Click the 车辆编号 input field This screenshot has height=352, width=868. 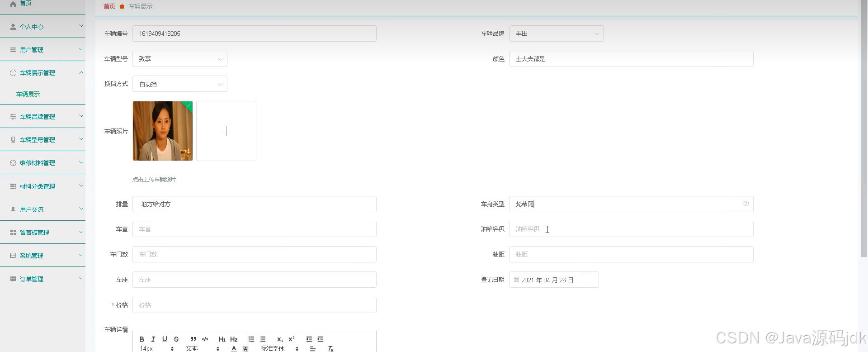[255, 33]
